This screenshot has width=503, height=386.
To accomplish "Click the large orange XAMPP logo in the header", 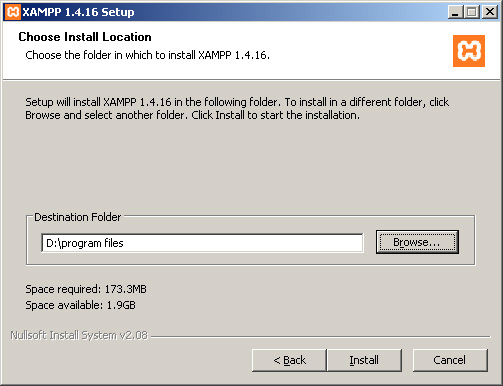I will point(469,51).
